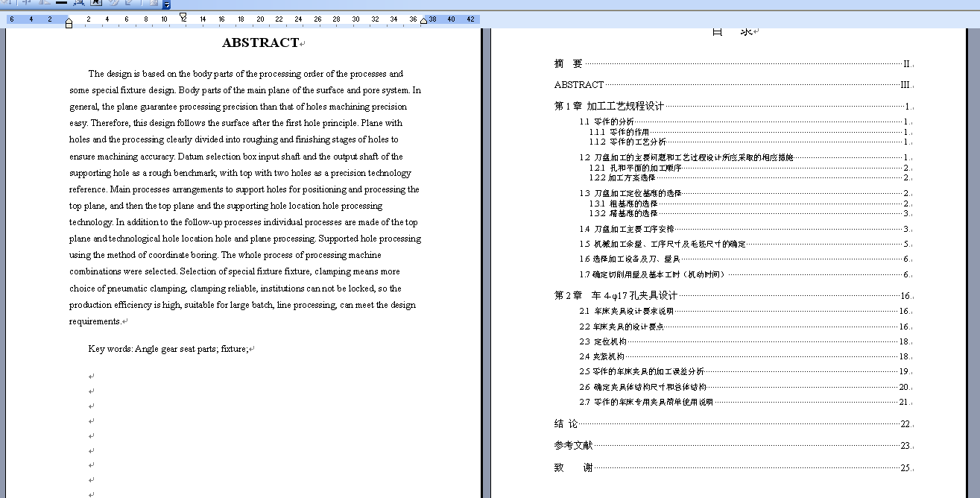
Task: Click the word 'requirements.' ending the abstract
Action: (95, 321)
